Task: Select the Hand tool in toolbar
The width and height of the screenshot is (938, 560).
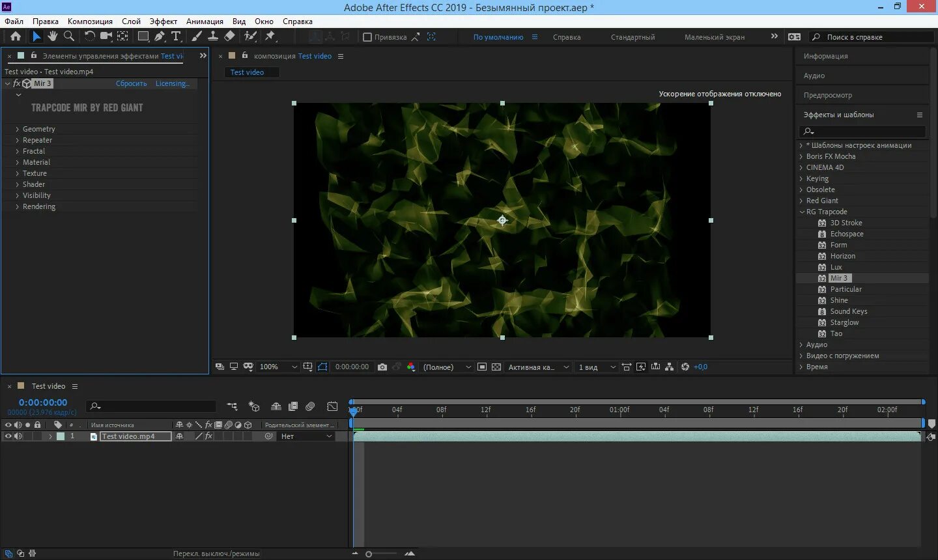Action: pos(53,36)
